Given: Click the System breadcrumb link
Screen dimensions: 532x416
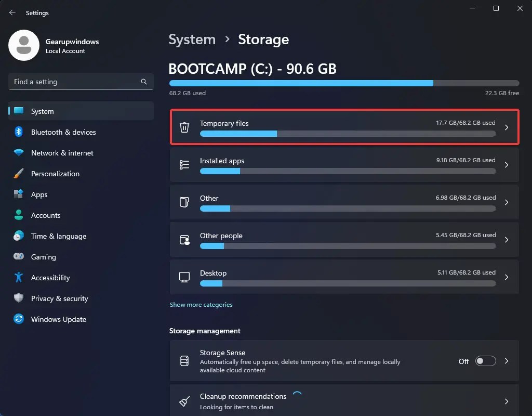Looking at the screenshot, I should point(192,39).
